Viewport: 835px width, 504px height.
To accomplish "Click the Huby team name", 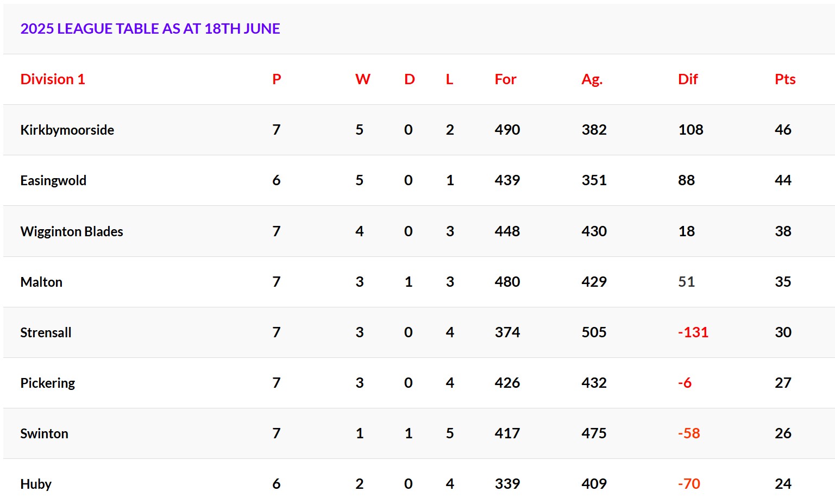I will tap(36, 484).
